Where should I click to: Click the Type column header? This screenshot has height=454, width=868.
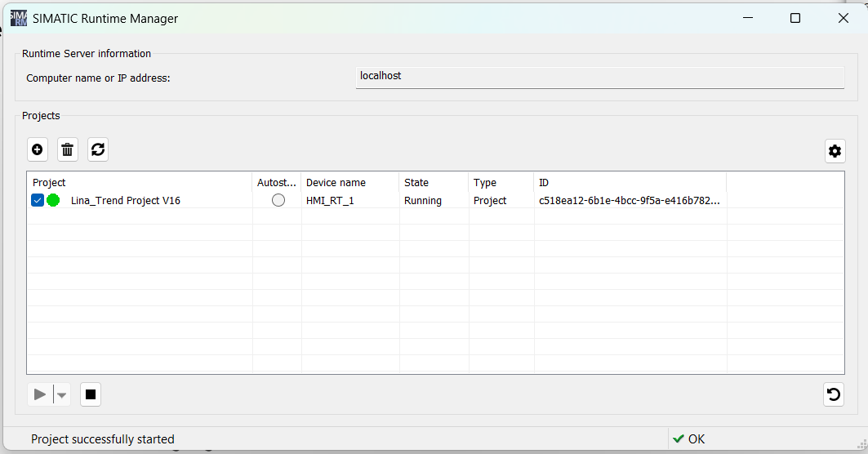pyautogui.click(x=501, y=183)
